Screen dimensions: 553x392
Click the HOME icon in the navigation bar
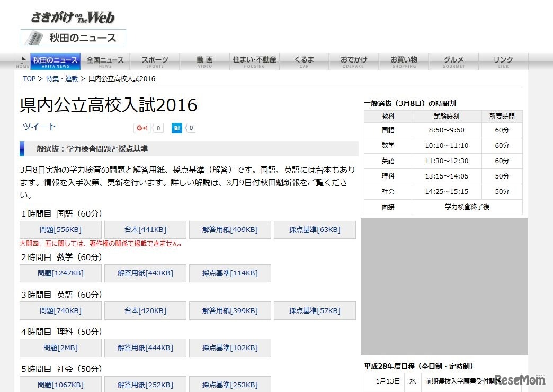[x=22, y=60]
